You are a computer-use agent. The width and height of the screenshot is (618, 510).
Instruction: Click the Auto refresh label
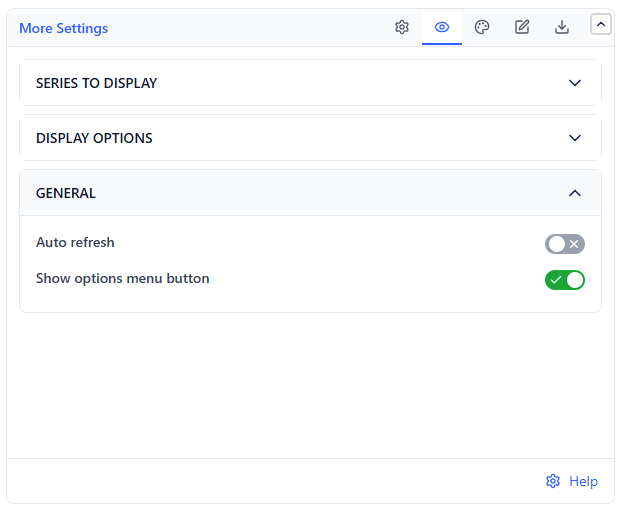75,242
